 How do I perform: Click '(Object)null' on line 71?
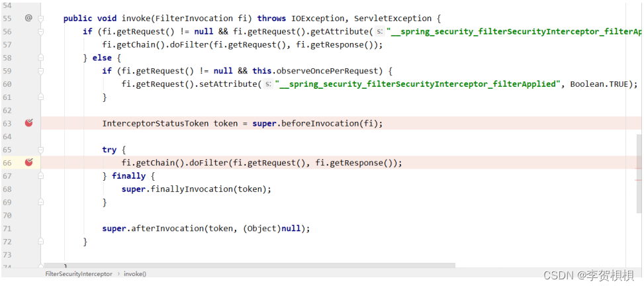pyautogui.click(x=271, y=229)
